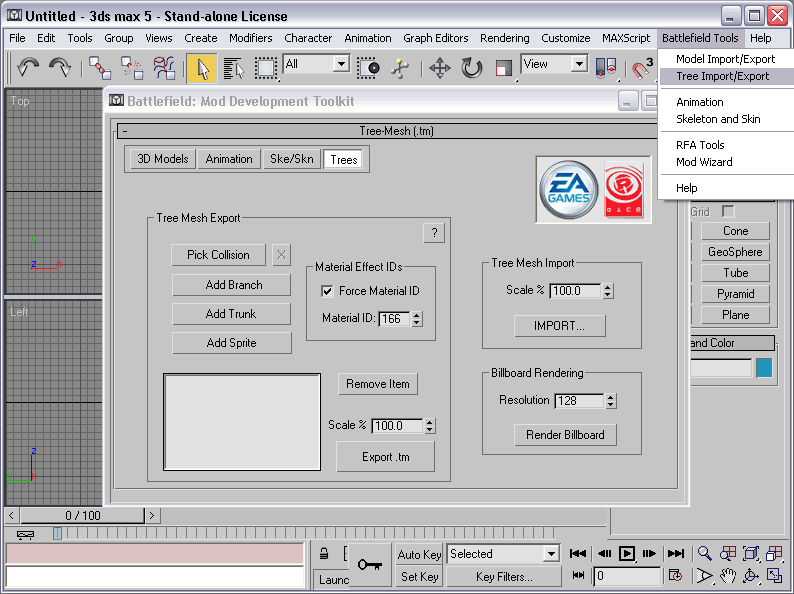Screen dimensions: 794x594
Task: Select the Select and Rotate tool
Action: pos(471,67)
